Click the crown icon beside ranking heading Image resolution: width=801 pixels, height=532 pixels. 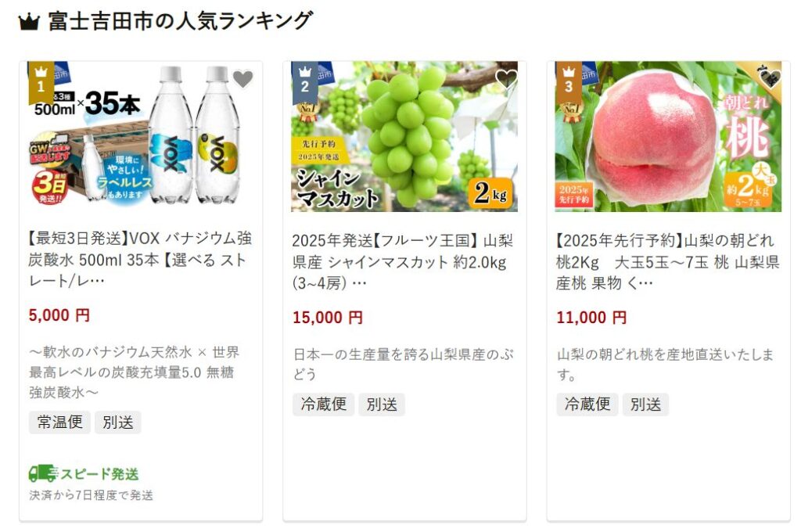pos(29,23)
